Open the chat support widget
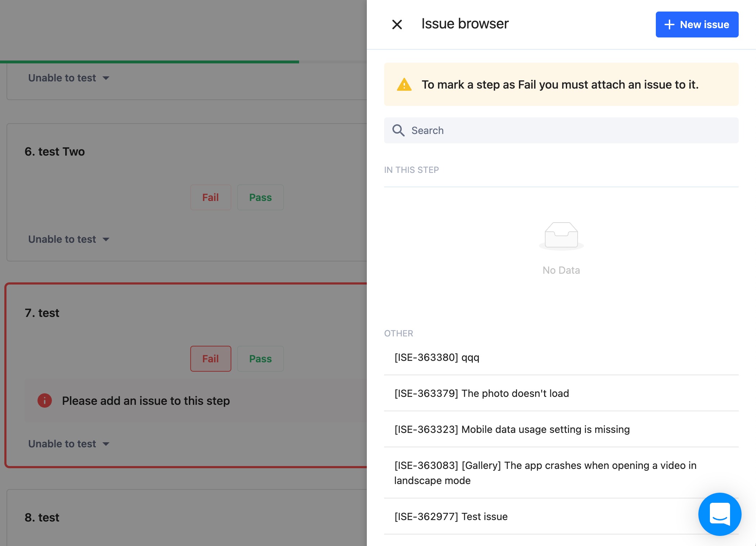This screenshot has height=546, width=756. (x=719, y=514)
